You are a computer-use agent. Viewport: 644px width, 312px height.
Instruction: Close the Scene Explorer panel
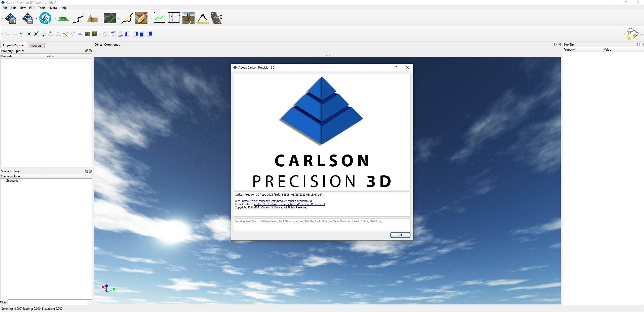tap(90, 171)
